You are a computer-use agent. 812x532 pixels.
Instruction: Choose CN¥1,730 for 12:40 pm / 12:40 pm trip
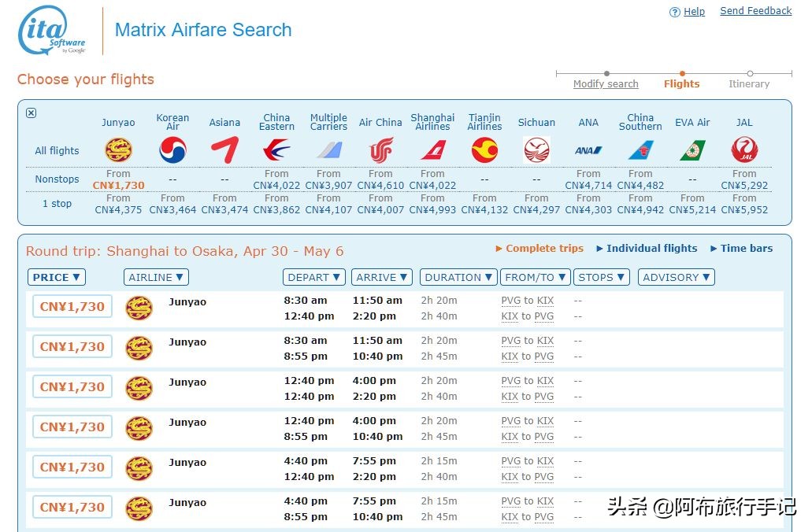point(72,386)
